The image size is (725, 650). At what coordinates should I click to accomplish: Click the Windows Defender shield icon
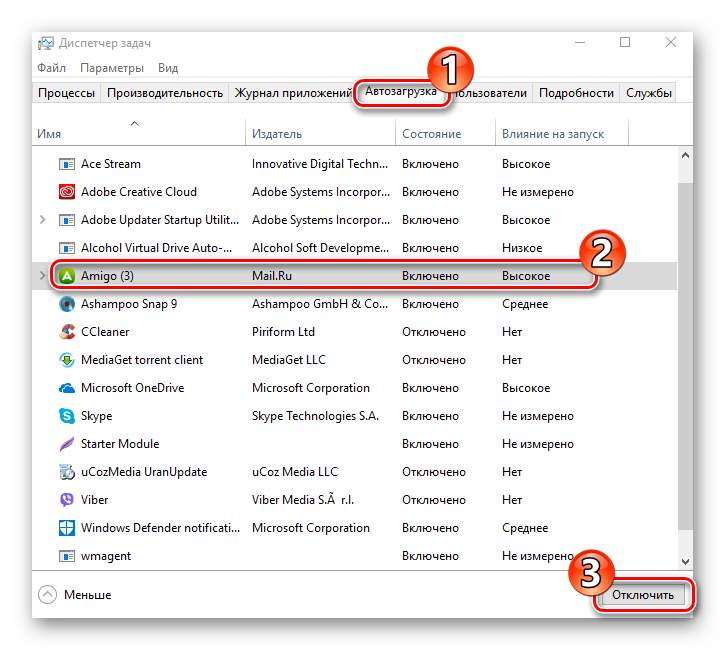(x=67, y=528)
